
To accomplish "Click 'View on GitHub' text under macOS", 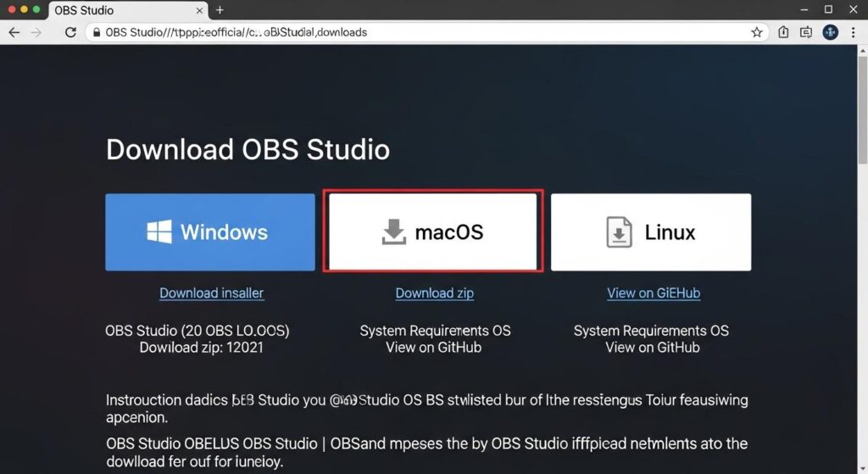I will pos(433,348).
